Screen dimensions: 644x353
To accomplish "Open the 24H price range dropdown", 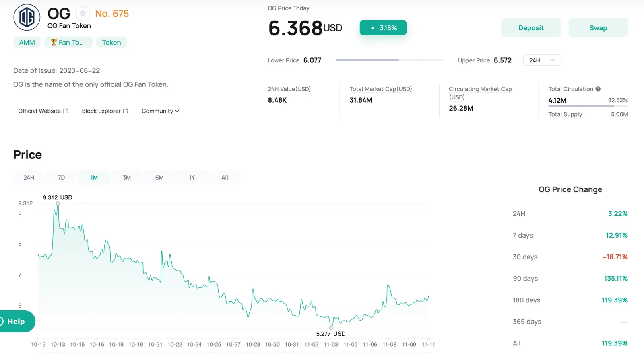I will coord(542,60).
